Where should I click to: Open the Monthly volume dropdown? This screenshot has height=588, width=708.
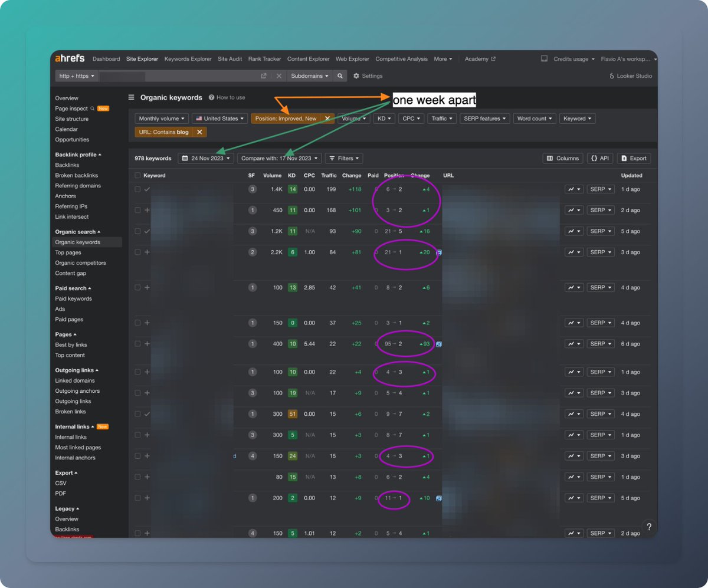pos(162,119)
